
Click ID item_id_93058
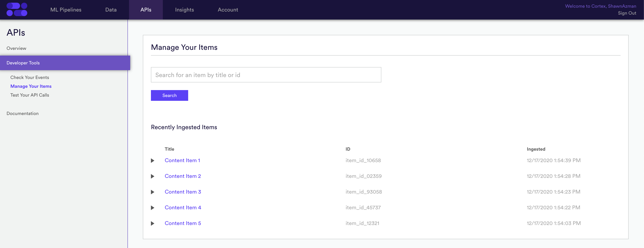pos(363,192)
